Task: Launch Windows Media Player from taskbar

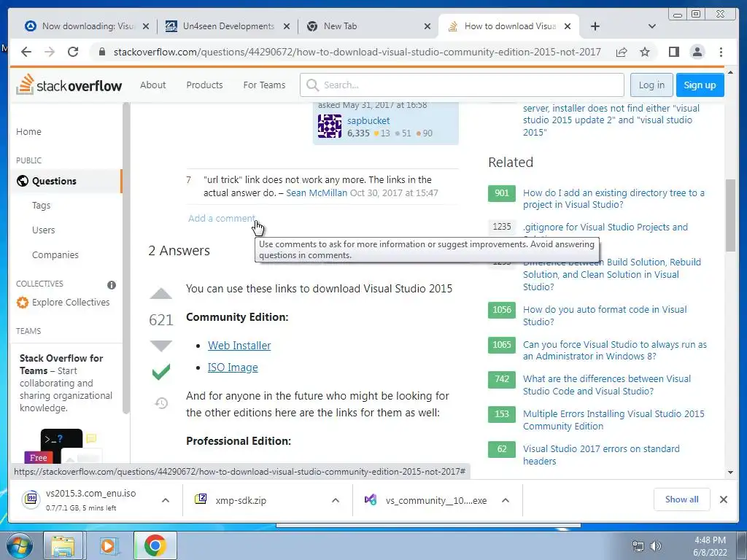Action: click(108, 545)
